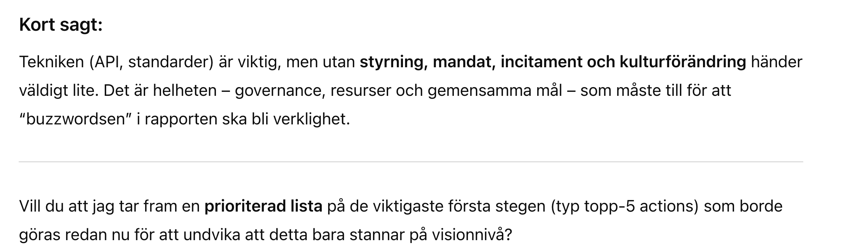Click the text "topp-5 actions"
Screen dimensions: 868x251
[639, 206]
